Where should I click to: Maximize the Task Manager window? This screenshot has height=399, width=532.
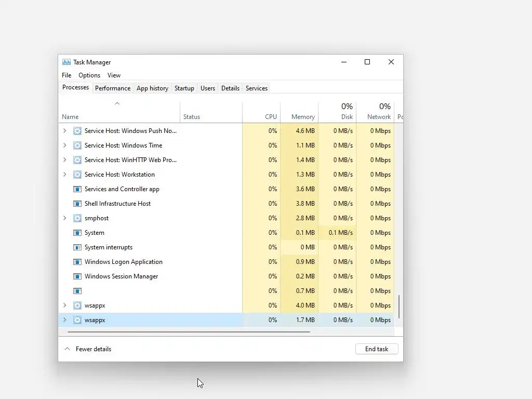(x=367, y=62)
